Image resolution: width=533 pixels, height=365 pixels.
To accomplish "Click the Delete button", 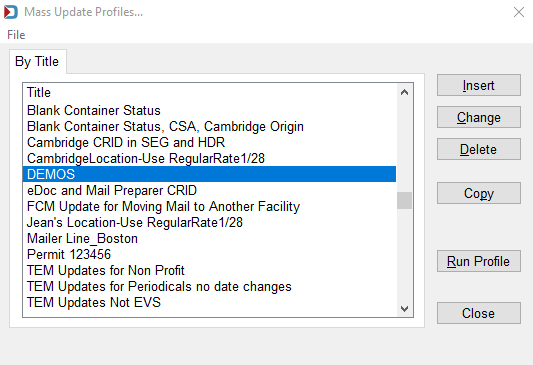I will (479, 149).
